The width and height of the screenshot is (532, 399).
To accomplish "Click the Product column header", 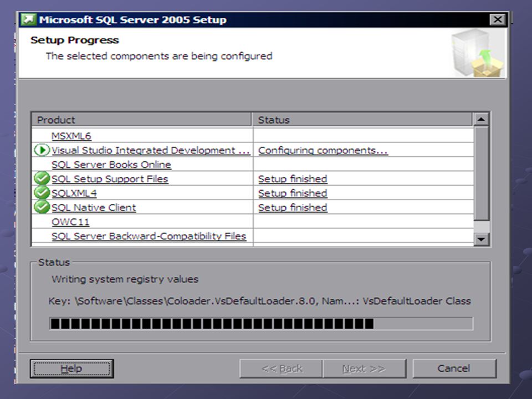I will pos(141,120).
